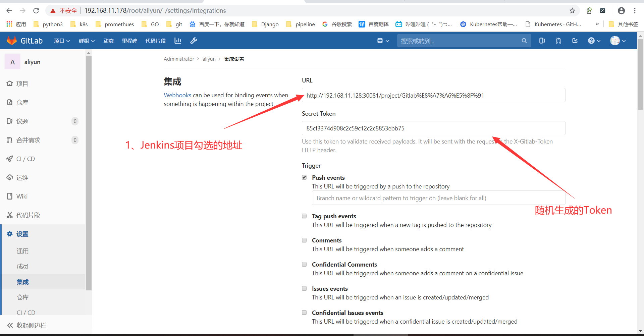Go to Administrator breadcrumb
This screenshot has height=336, width=644.
pos(179,59)
